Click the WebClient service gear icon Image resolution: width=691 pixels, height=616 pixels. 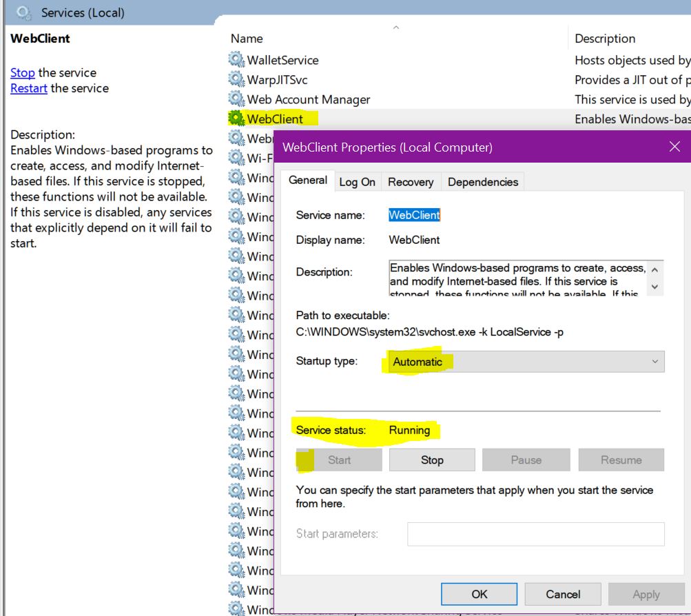236,119
